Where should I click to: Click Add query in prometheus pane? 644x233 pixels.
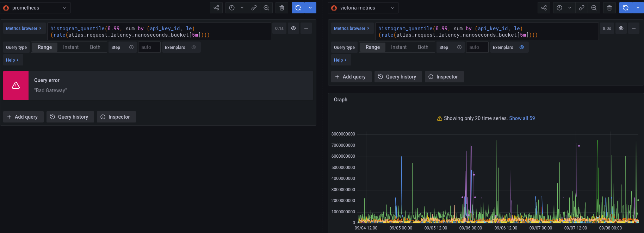click(x=23, y=117)
